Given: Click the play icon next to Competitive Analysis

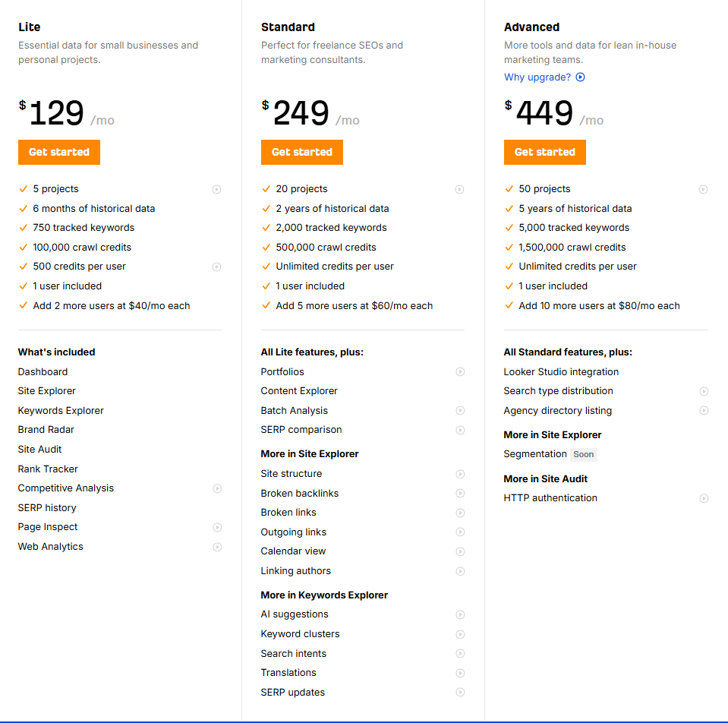Looking at the screenshot, I should (x=217, y=488).
